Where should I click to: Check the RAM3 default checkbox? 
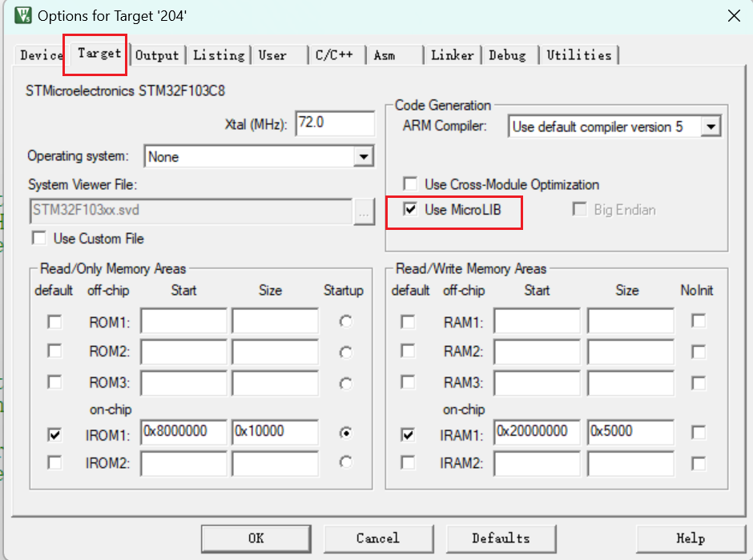coord(408,382)
